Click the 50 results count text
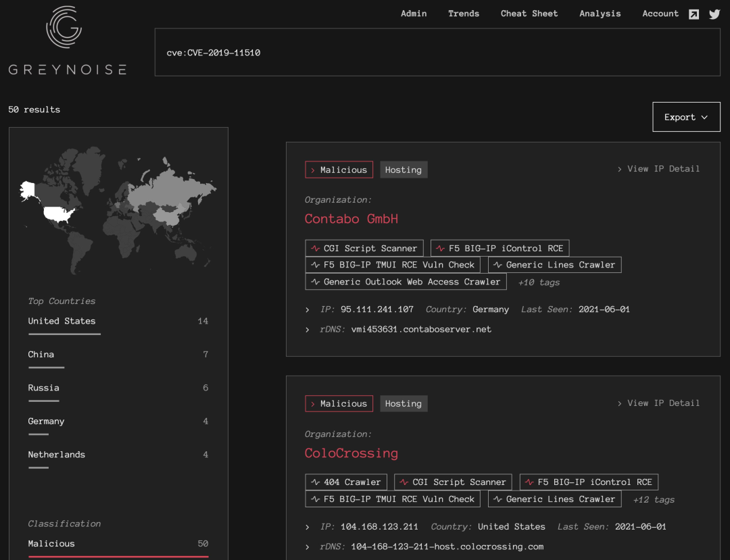This screenshot has height=560, width=730. [34, 109]
